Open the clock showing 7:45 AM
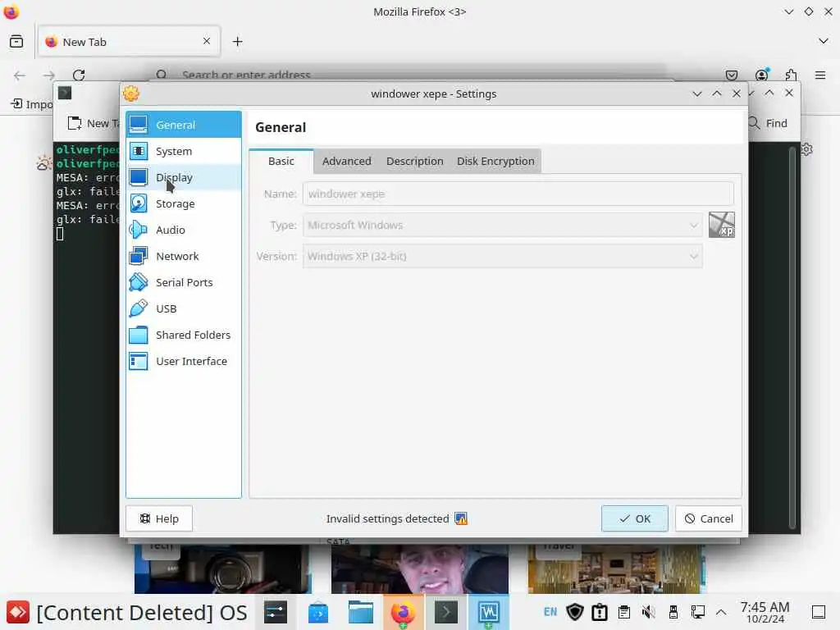The image size is (840, 630). click(x=765, y=612)
